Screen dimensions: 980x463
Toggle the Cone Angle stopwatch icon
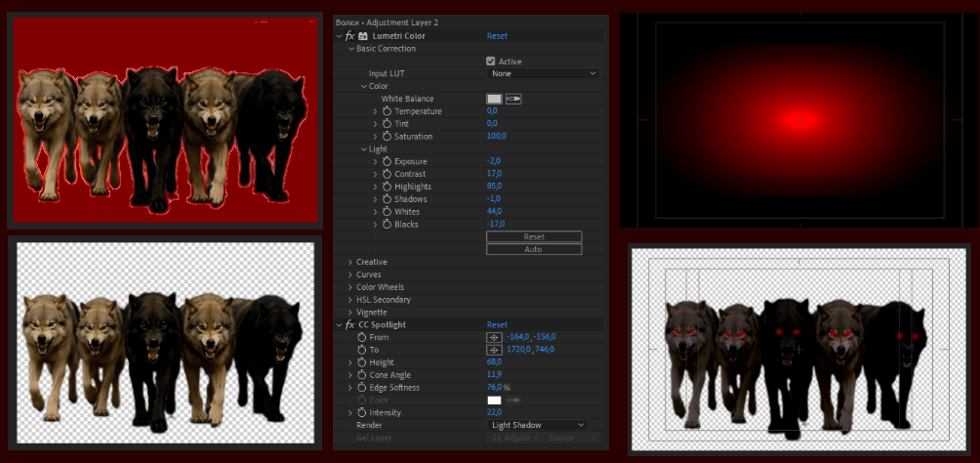pos(361,375)
